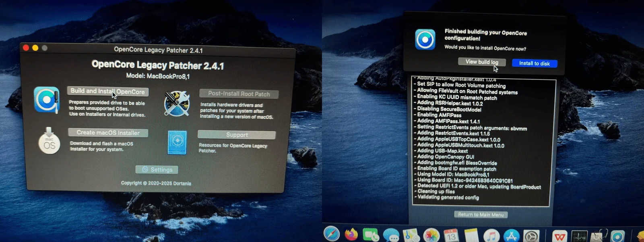This screenshot has width=644, height=242.
Task: Click the Build and Install OpenCore button
Action: [108, 92]
